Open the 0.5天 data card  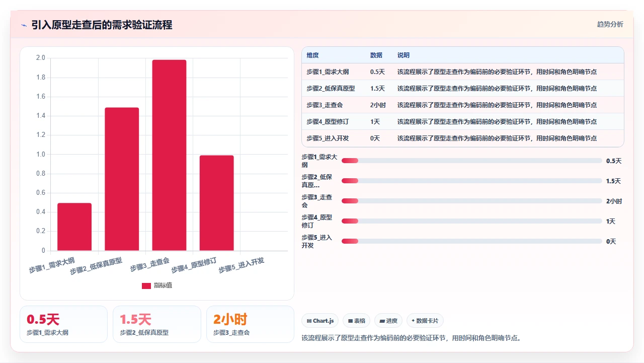(63, 324)
